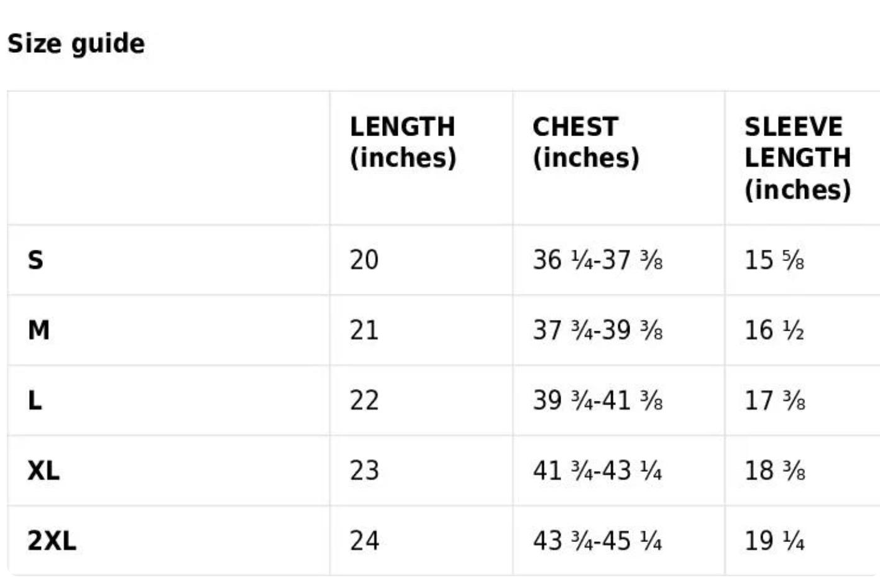Click chest measurement 36 ¼-37 ⅜
This screenshot has height=588, width=880.
pos(597,260)
